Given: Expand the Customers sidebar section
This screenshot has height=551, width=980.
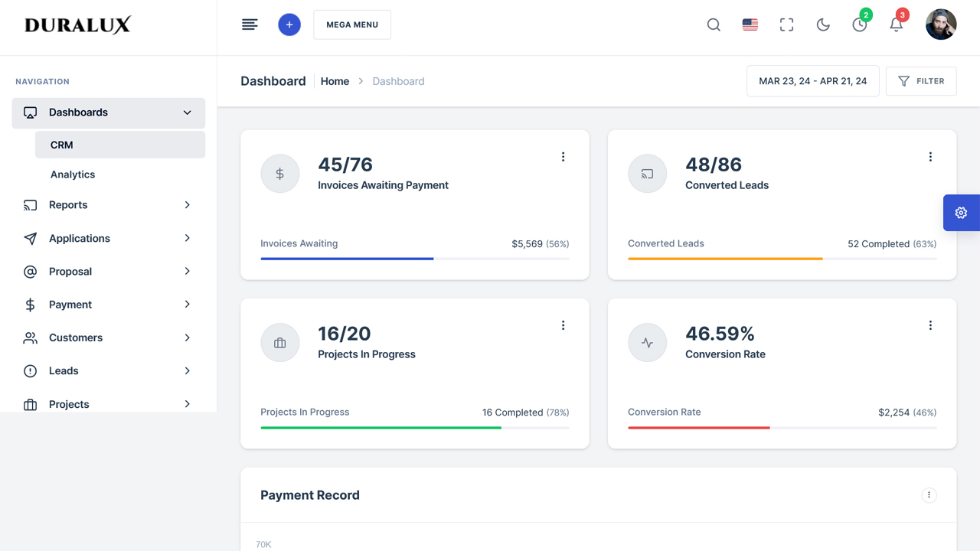Looking at the screenshot, I should (107, 337).
